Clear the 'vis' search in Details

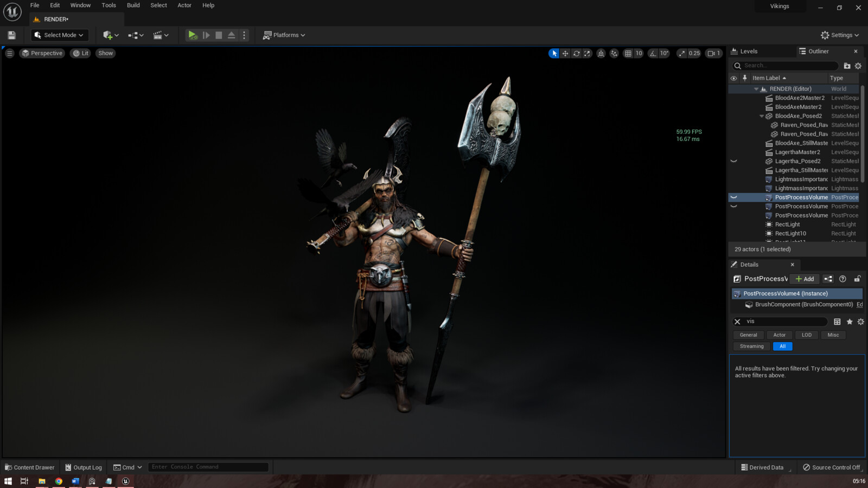737,322
